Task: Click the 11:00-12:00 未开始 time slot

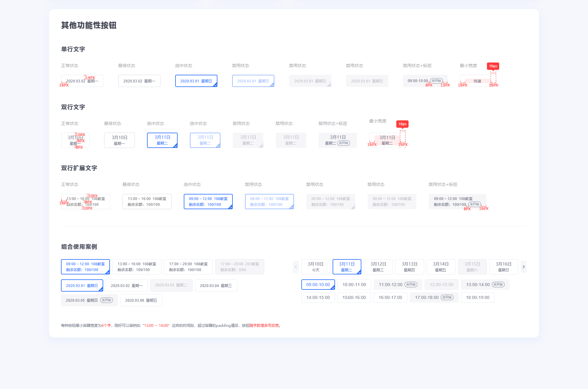Action: (x=398, y=285)
